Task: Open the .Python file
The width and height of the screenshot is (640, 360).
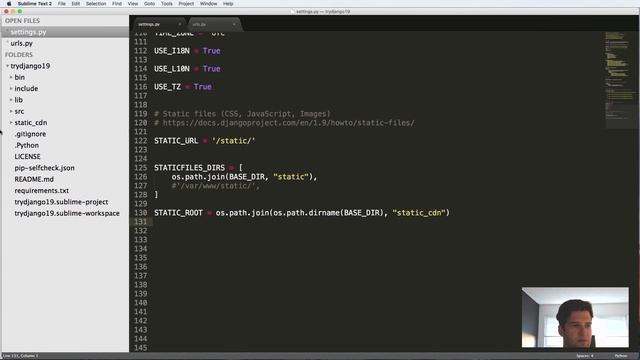Action: [27, 145]
